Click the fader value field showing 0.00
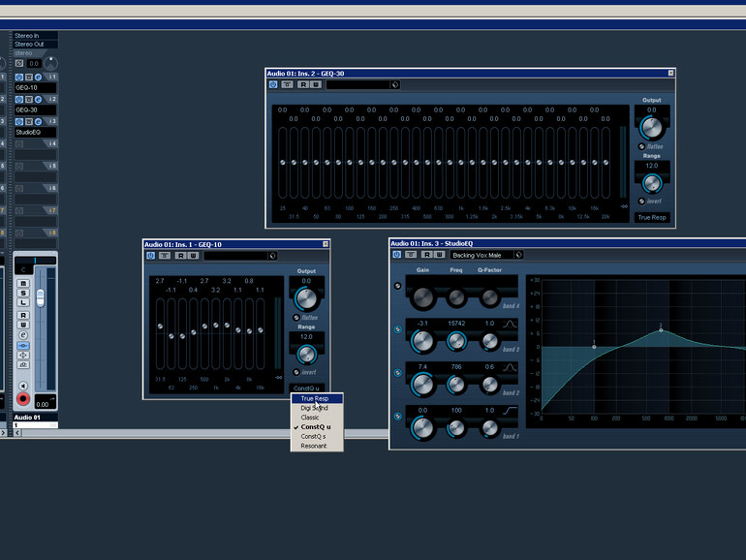 pyautogui.click(x=46, y=404)
